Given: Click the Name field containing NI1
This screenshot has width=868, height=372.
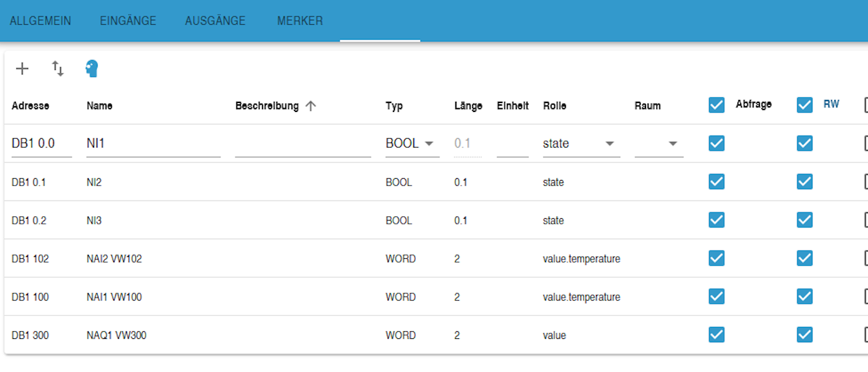Looking at the screenshot, I should click(x=153, y=144).
